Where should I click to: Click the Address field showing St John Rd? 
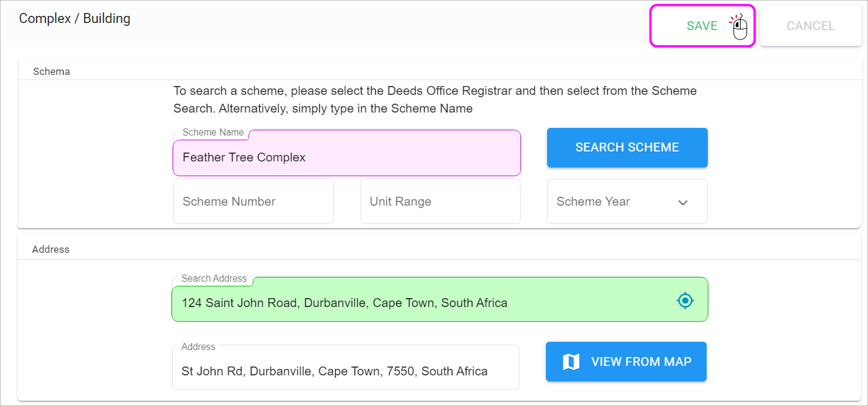click(x=346, y=368)
